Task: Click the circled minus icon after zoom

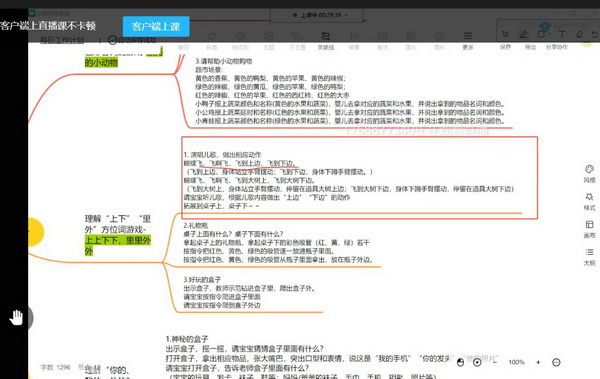Action: 556,362
